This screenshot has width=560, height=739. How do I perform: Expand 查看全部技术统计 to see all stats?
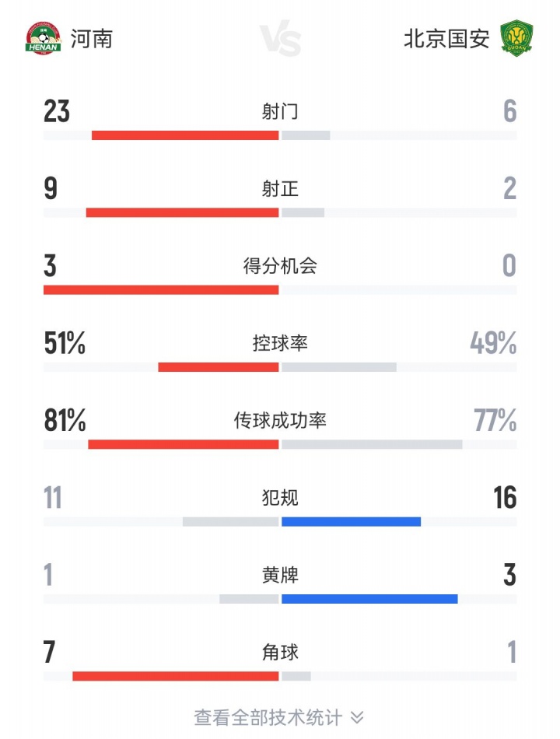coord(268,717)
